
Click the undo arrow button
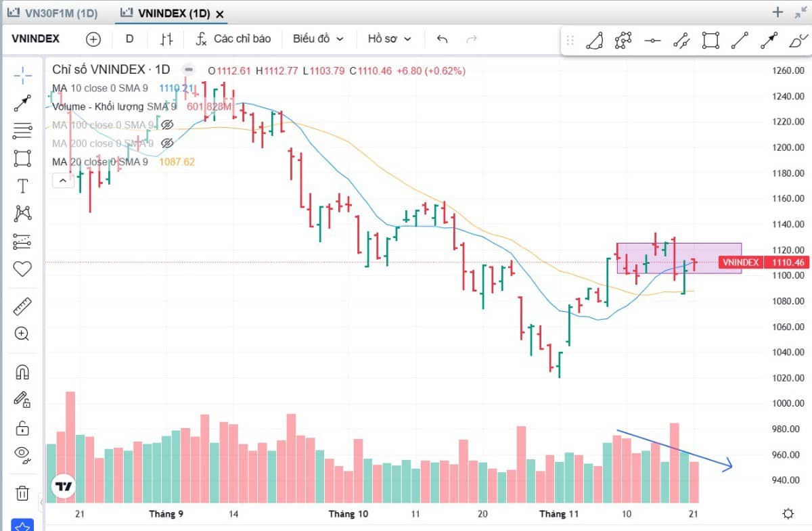tap(442, 39)
